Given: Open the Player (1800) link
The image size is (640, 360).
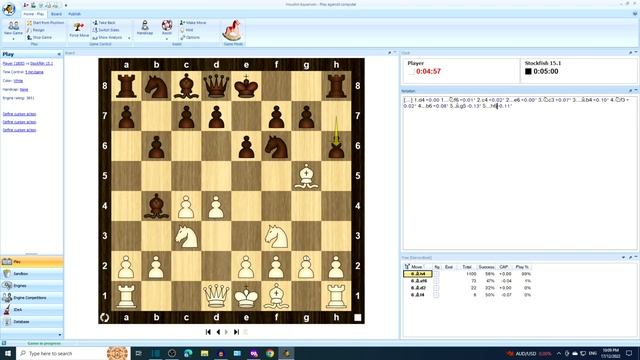Looking at the screenshot, I should coord(13,64).
